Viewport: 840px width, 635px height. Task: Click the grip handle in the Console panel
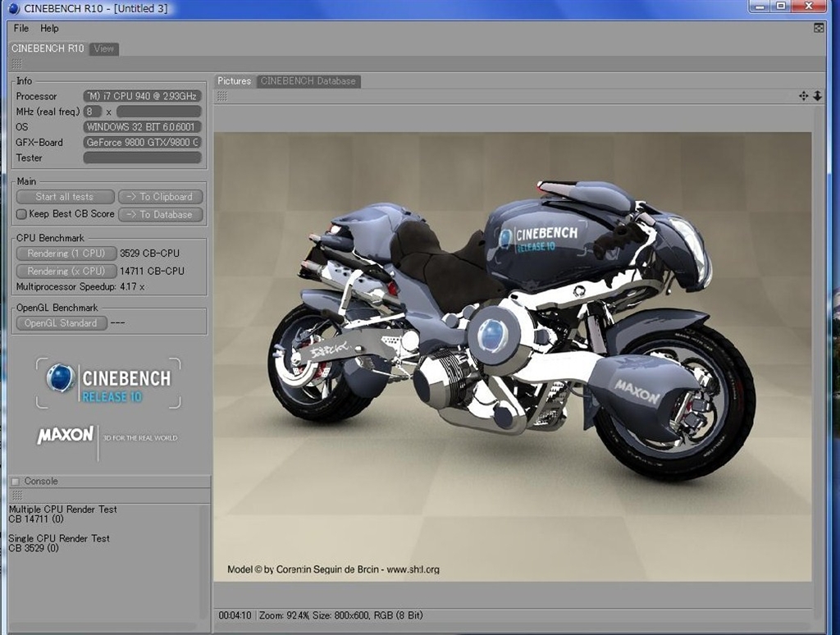tap(16, 496)
